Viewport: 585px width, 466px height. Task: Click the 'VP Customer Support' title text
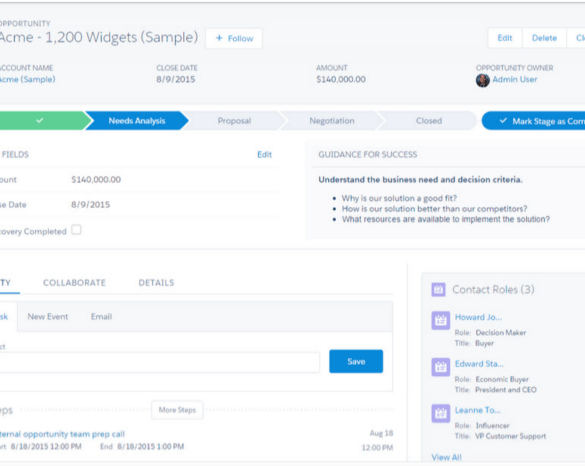(510, 436)
